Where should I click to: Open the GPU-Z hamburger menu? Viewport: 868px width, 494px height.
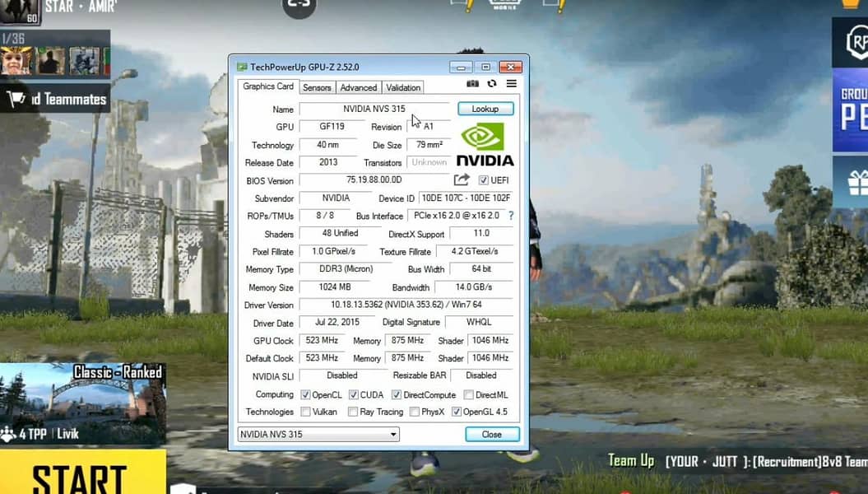(x=512, y=84)
